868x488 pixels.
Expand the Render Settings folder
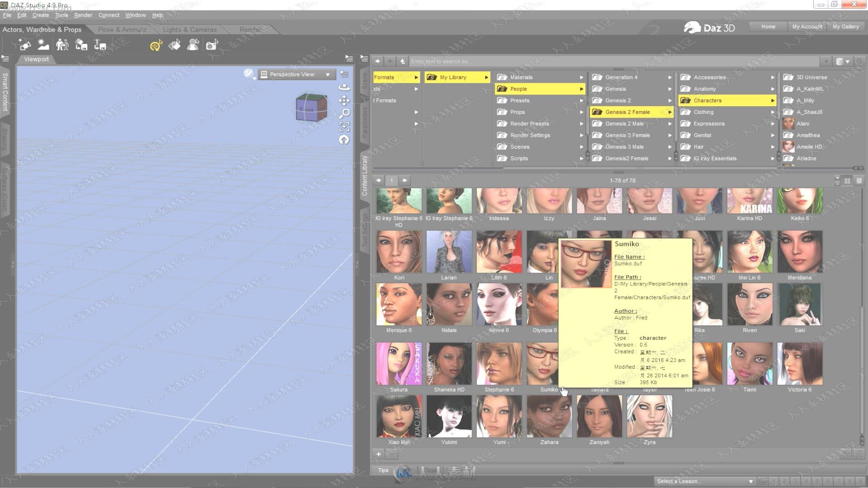click(540, 135)
